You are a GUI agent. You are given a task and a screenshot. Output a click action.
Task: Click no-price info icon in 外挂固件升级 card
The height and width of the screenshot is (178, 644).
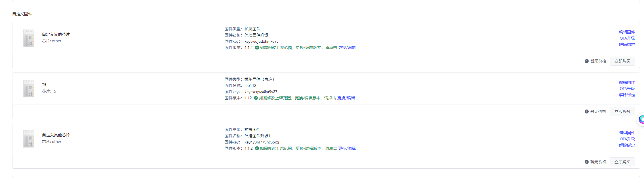[587, 61]
